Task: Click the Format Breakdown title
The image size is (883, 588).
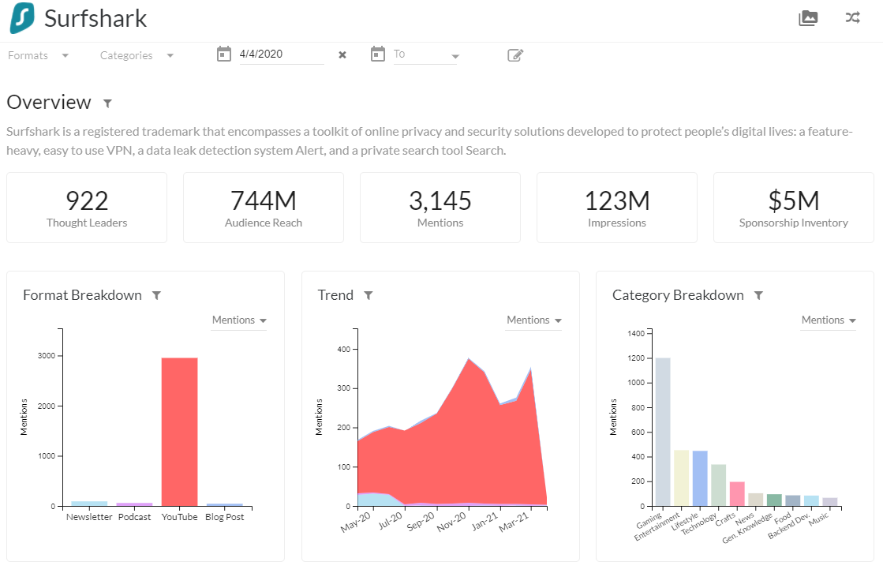Action: coord(82,295)
